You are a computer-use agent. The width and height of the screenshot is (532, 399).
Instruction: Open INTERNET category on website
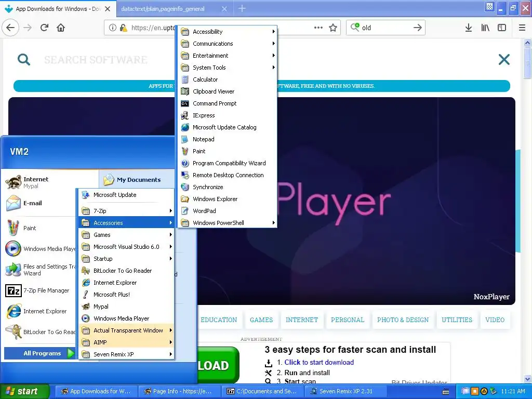(x=302, y=320)
